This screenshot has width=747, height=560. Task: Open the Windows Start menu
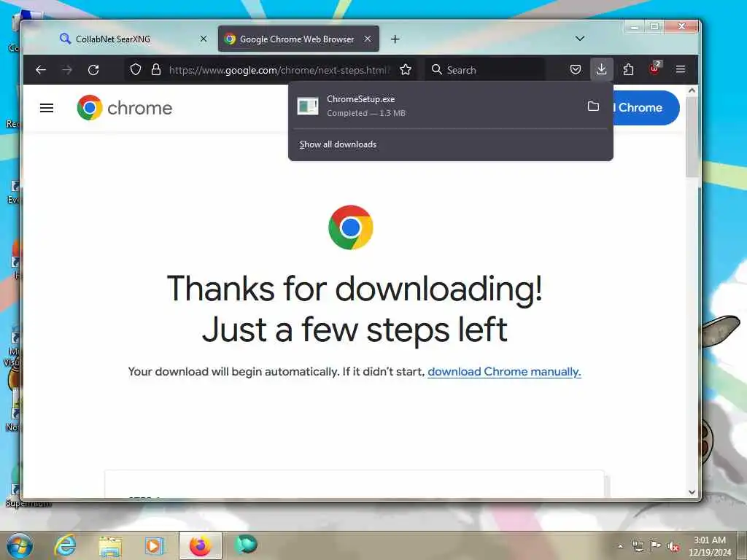[20, 545]
